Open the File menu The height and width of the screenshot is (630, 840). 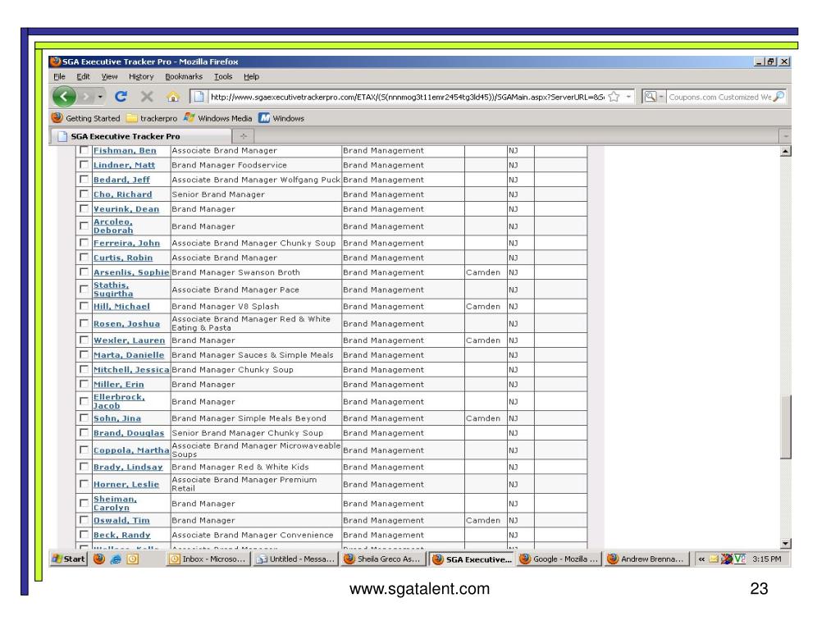click(x=59, y=76)
